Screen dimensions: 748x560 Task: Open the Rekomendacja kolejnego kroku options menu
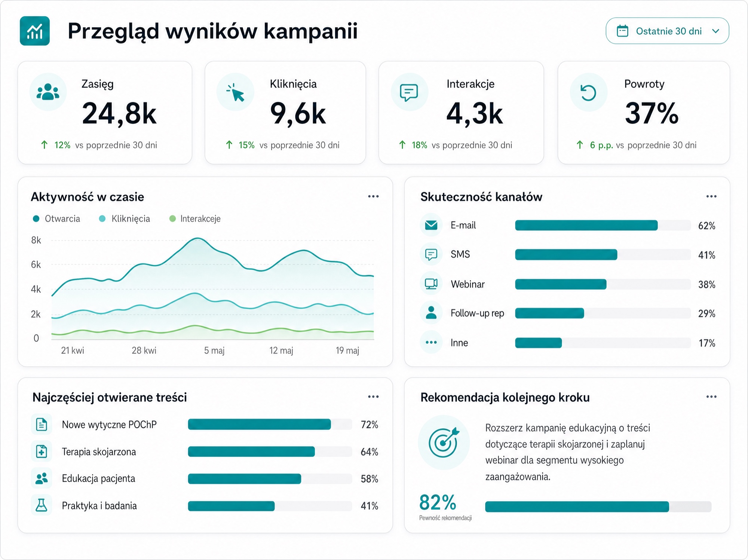point(711,397)
